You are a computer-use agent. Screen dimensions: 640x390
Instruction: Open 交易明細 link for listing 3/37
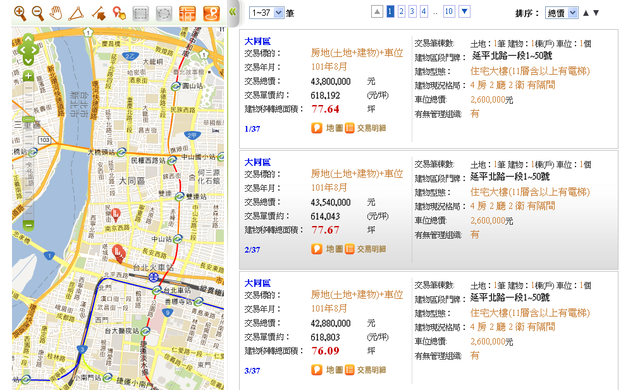[x=371, y=370]
